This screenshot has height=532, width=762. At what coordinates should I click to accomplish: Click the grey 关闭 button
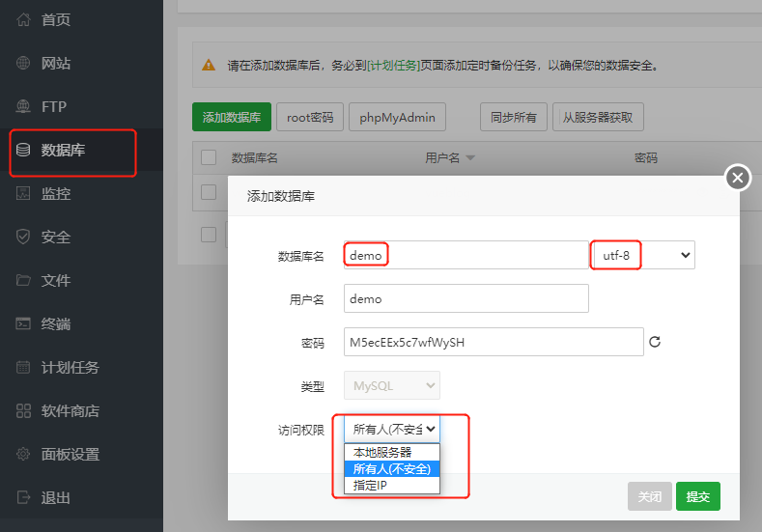(649, 496)
